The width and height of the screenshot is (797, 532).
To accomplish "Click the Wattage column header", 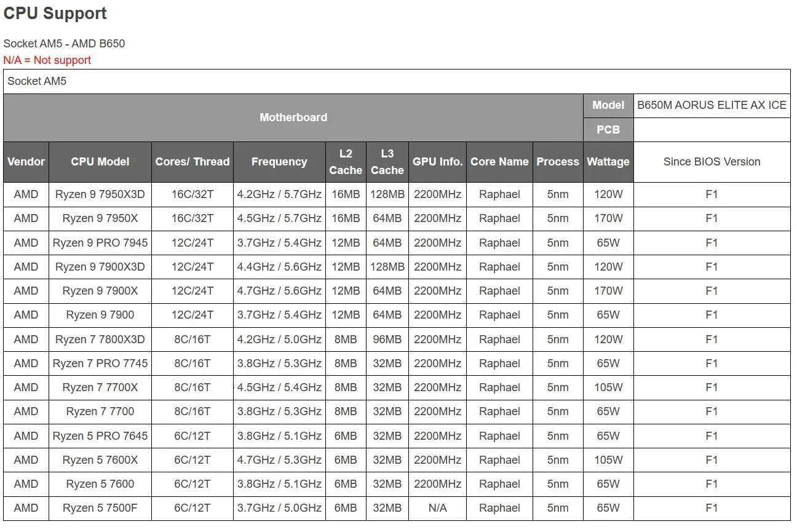I will click(608, 162).
